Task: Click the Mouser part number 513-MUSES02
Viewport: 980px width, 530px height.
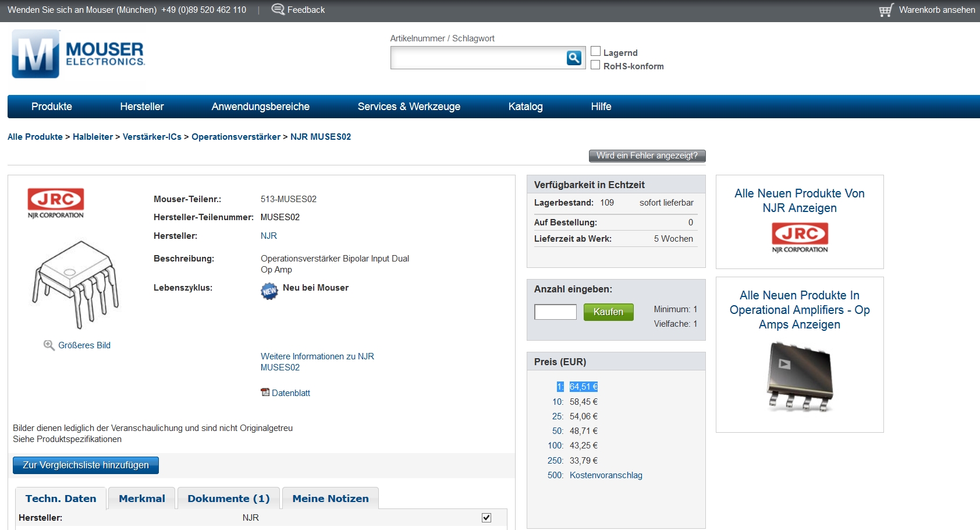Action: pos(289,199)
